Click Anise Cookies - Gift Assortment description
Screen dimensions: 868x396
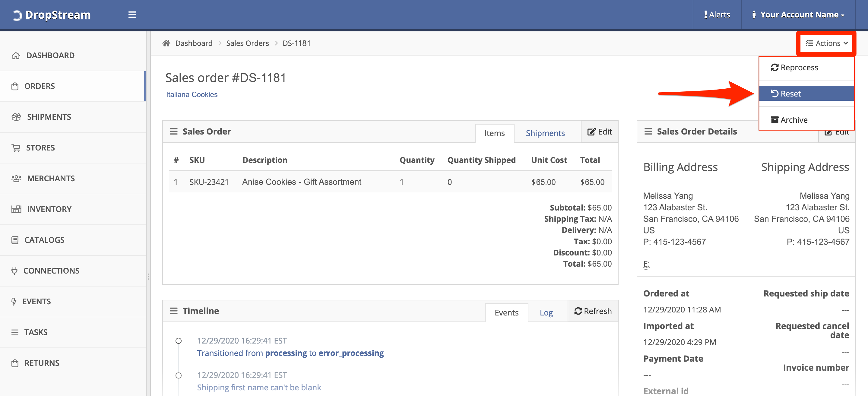(x=302, y=182)
